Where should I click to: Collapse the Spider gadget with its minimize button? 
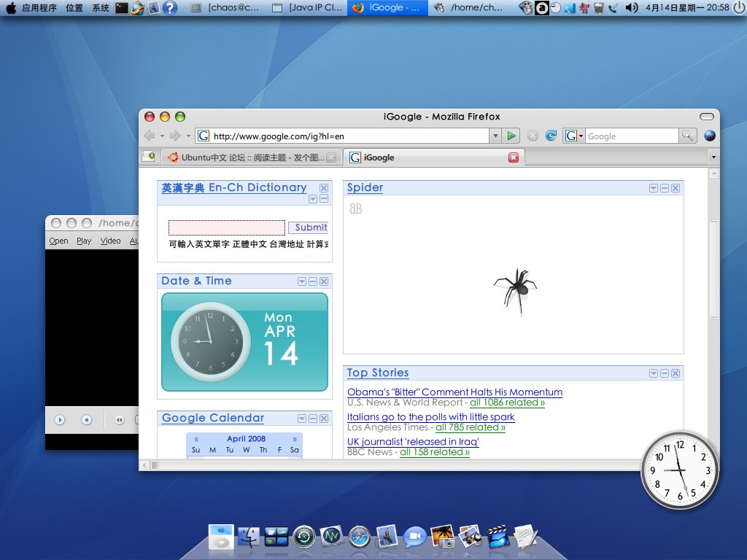665,188
